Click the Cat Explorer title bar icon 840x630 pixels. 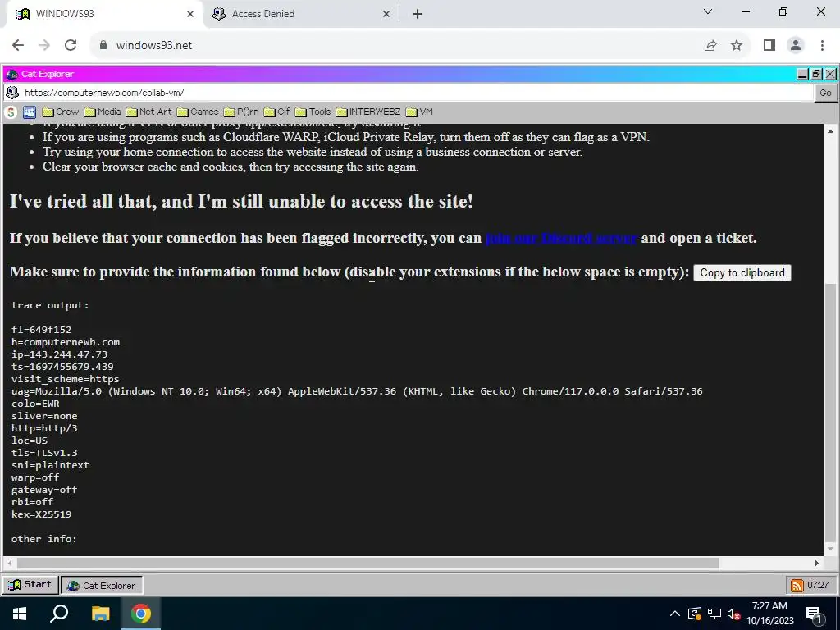click(x=11, y=74)
